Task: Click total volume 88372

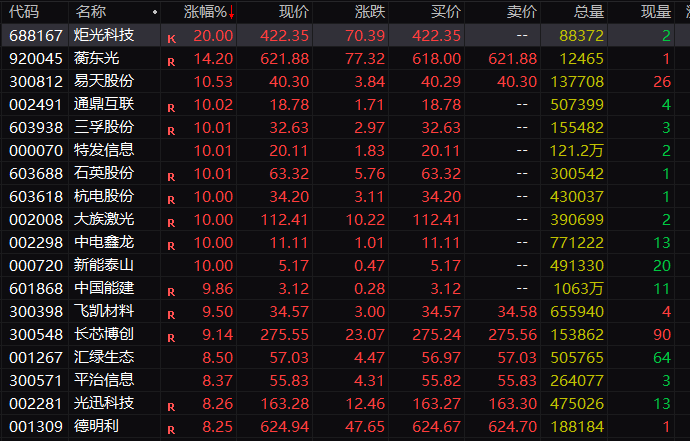Action: point(581,36)
